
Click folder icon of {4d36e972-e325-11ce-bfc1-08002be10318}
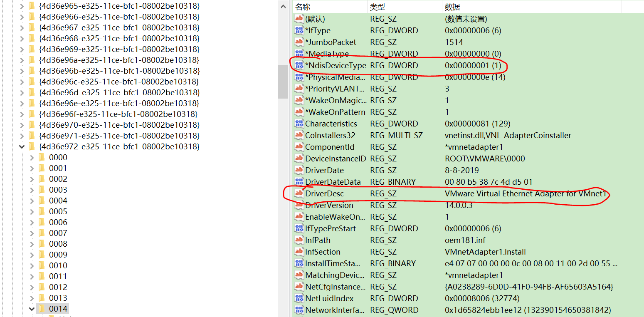tap(32, 146)
